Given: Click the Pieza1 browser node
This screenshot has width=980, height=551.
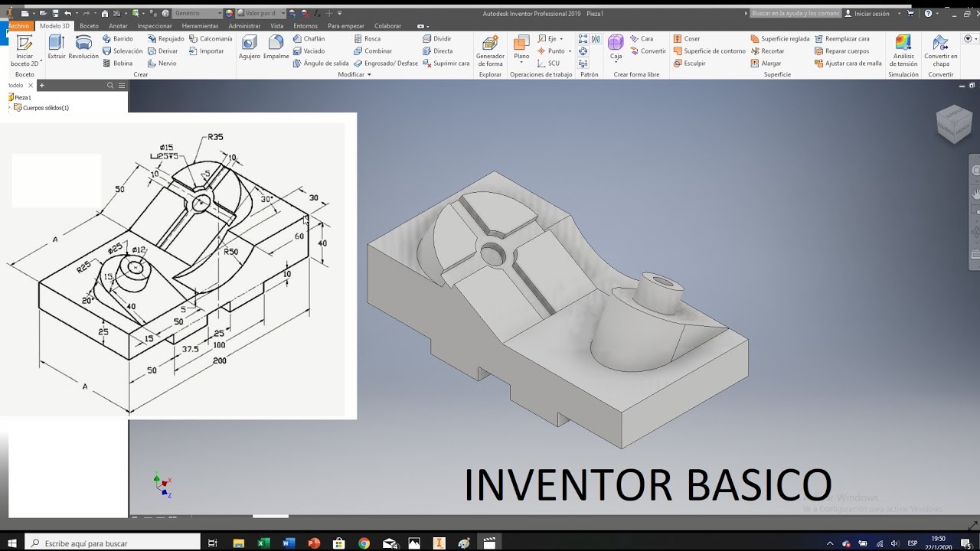Looking at the screenshot, I should point(20,97).
